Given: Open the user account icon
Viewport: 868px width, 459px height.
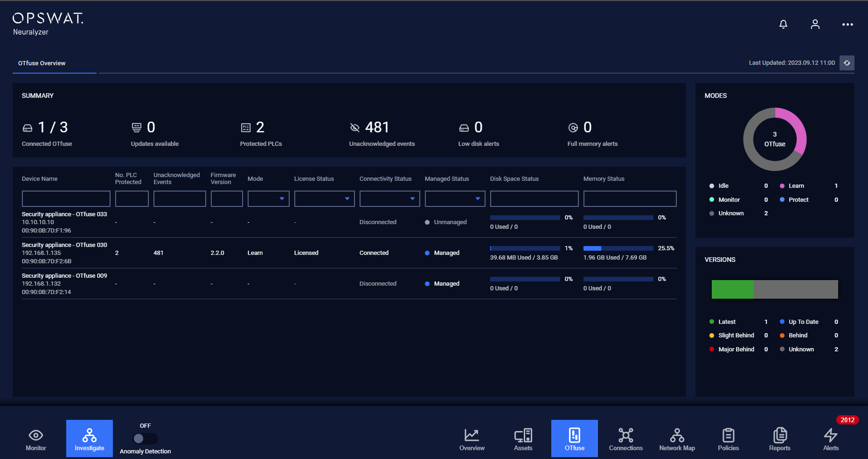Looking at the screenshot, I should [815, 24].
